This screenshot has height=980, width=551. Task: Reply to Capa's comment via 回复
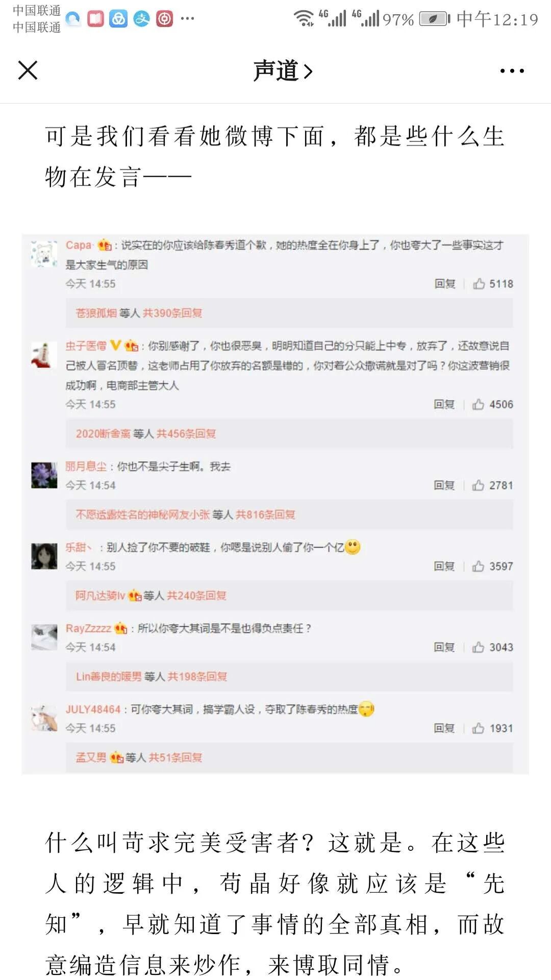tap(445, 284)
